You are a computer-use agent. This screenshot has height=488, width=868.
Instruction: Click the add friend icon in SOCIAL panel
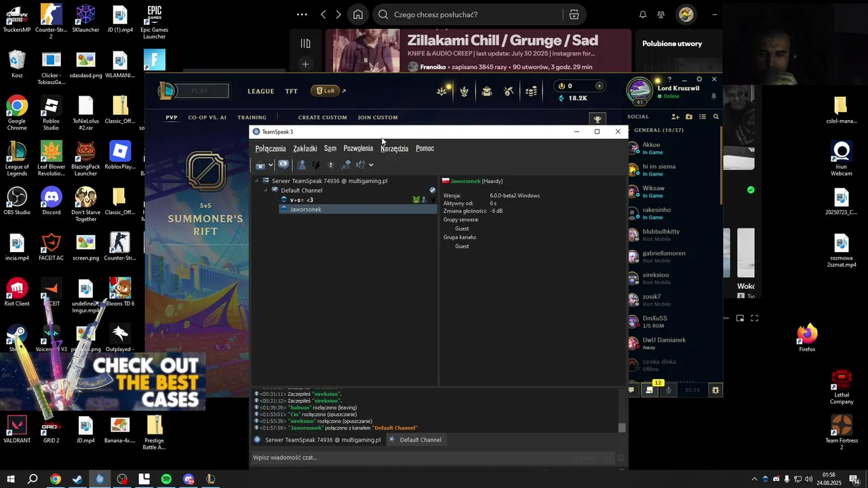675,117
